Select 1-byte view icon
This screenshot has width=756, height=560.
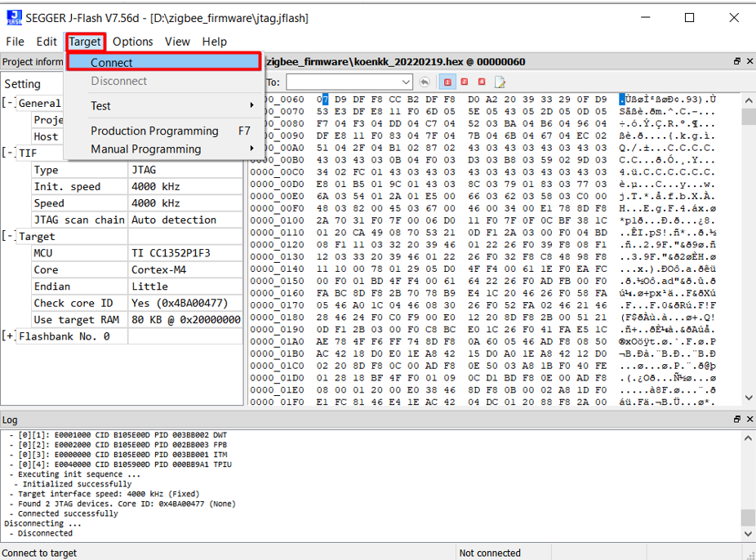pyautogui.click(x=447, y=82)
